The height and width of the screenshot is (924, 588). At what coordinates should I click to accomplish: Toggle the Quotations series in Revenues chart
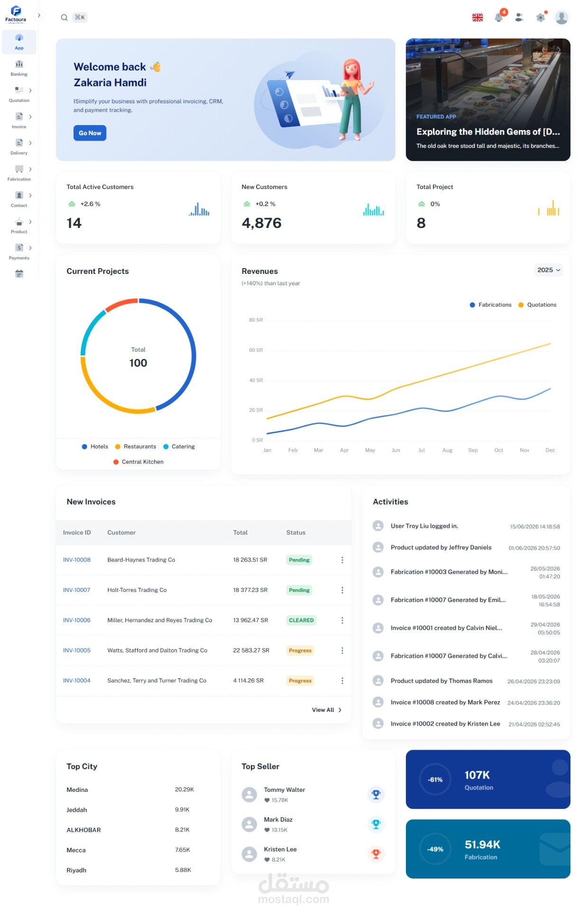pyautogui.click(x=537, y=305)
